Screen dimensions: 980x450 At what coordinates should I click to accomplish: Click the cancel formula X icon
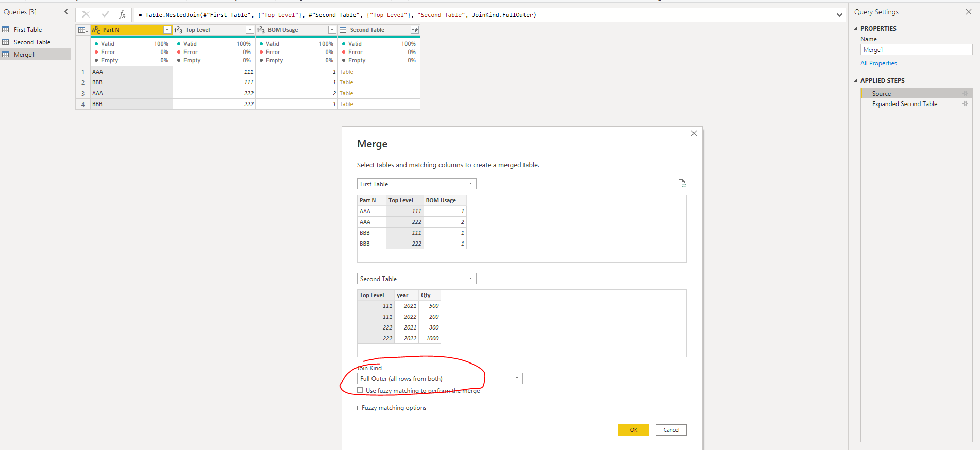pyautogui.click(x=86, y=15)
